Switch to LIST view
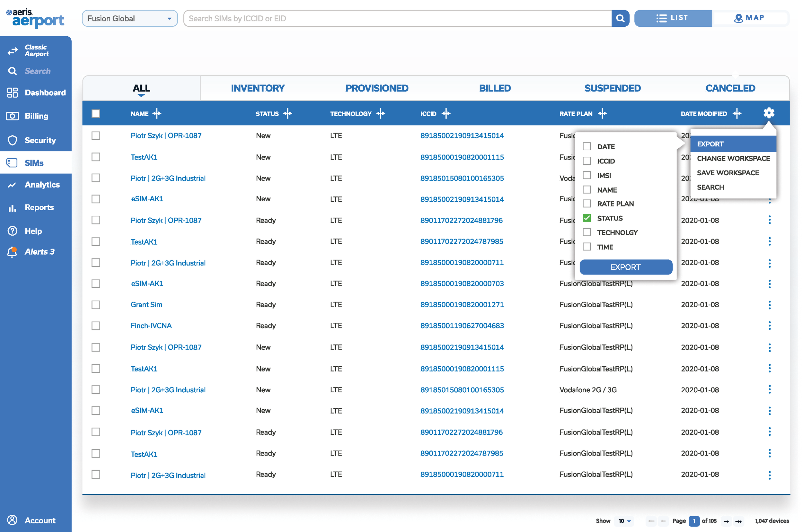Image resolution: width=803 pixels, height=532 pixels. click(x=673, y=18)
